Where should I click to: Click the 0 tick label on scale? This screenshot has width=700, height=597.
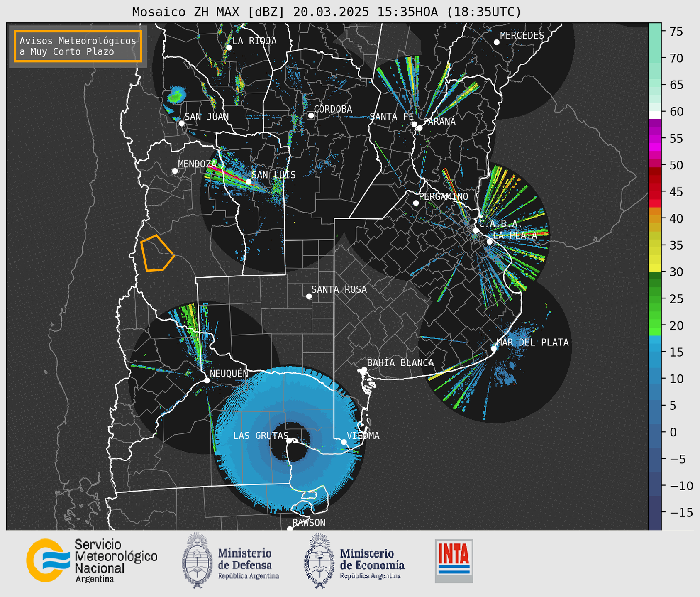point(673,432)
